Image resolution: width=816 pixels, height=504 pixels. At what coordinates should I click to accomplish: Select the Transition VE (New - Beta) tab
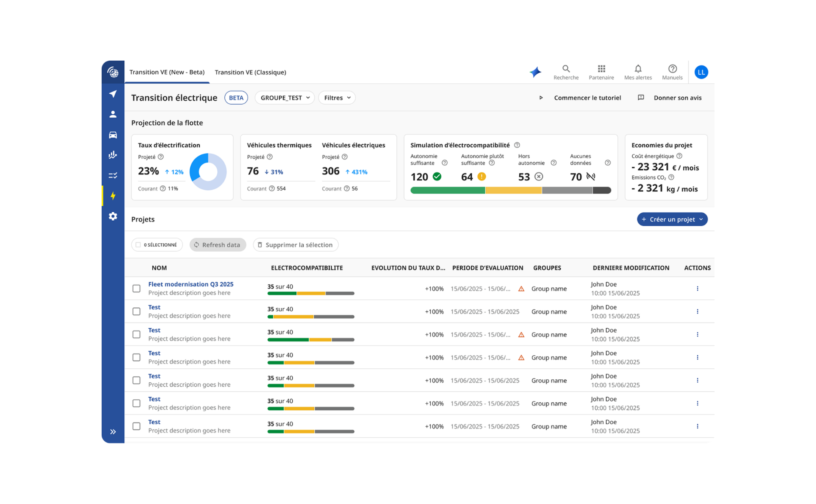[x=167, y=72]
